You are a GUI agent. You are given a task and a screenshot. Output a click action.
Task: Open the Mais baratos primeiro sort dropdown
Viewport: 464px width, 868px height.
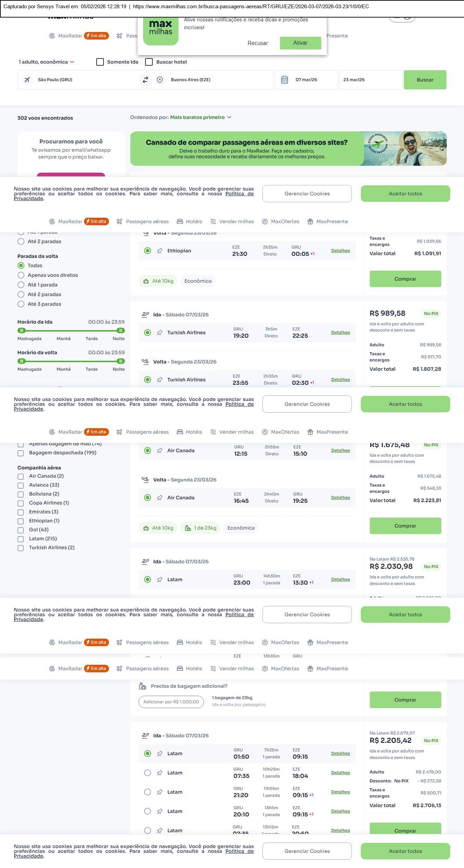click(201, 117)
